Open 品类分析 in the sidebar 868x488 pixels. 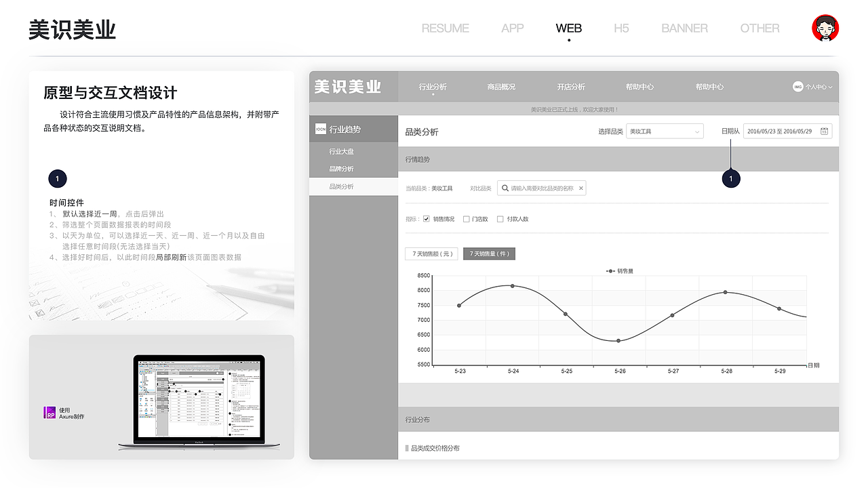353,186
